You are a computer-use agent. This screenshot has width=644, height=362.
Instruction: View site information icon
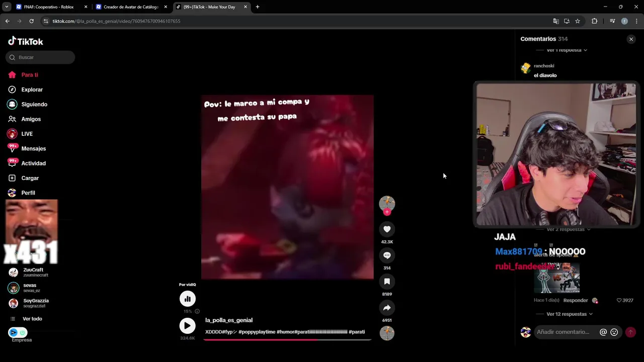pyautogui.click(x=46, y=21)
